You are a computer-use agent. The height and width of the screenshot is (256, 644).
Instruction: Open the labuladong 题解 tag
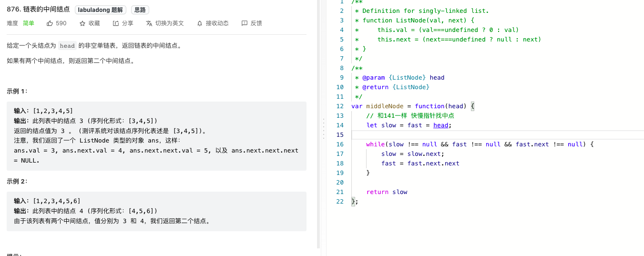coord(101,9)
